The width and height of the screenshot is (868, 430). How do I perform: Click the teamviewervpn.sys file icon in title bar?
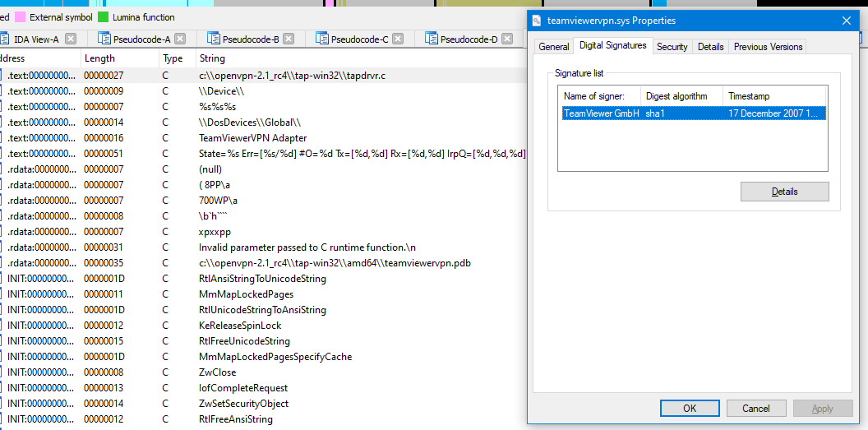pos(537,21)
